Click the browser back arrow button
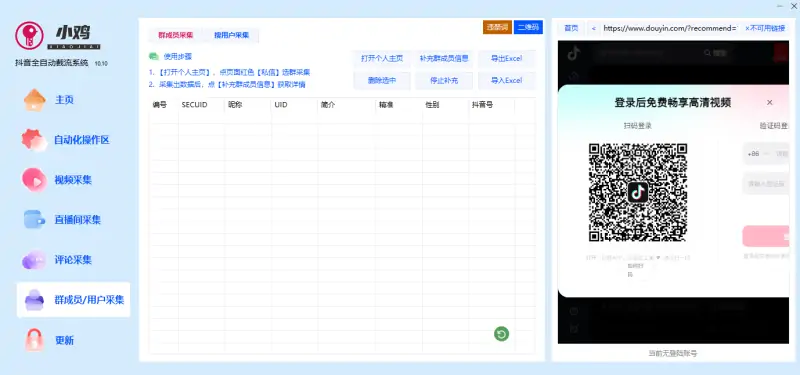800x375 pixels. click(593, 29)
